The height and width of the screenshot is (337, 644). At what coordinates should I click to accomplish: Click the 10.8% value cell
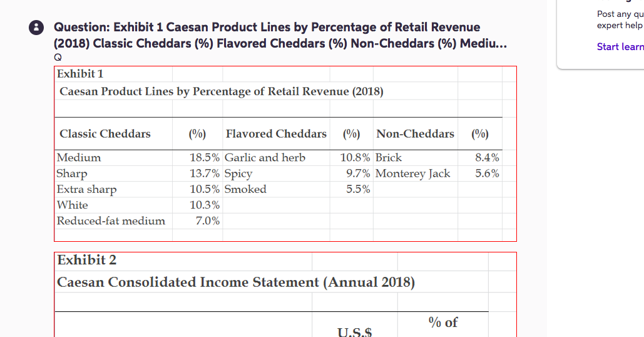coord(355,158)
